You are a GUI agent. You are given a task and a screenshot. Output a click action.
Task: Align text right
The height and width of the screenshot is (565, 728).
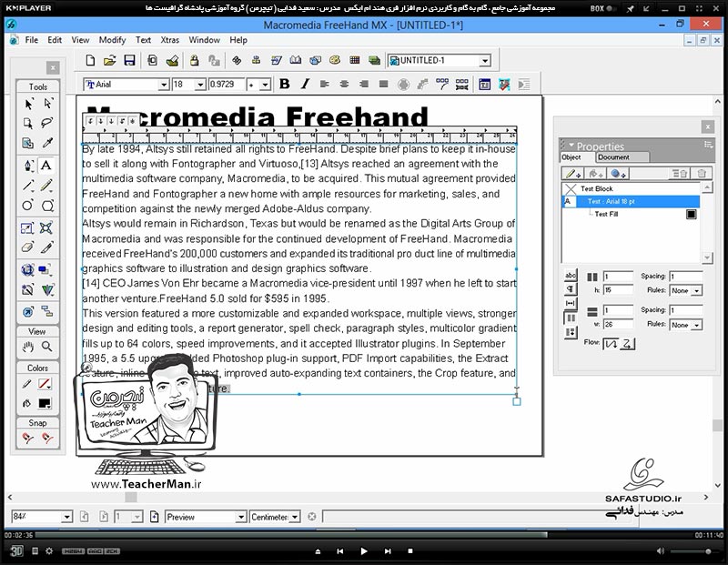click(364, 84)
